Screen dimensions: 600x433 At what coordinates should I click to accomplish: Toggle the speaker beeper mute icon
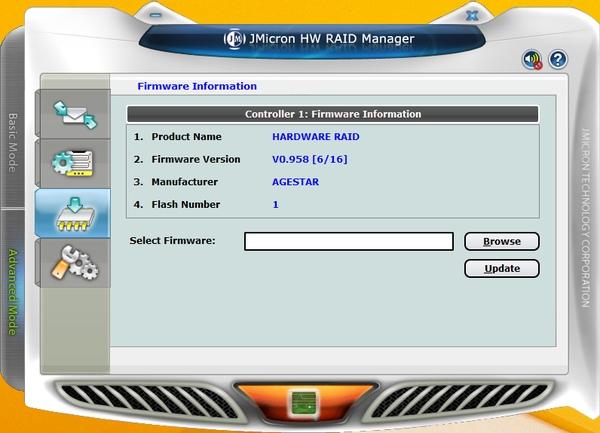[x=532, y=59]
